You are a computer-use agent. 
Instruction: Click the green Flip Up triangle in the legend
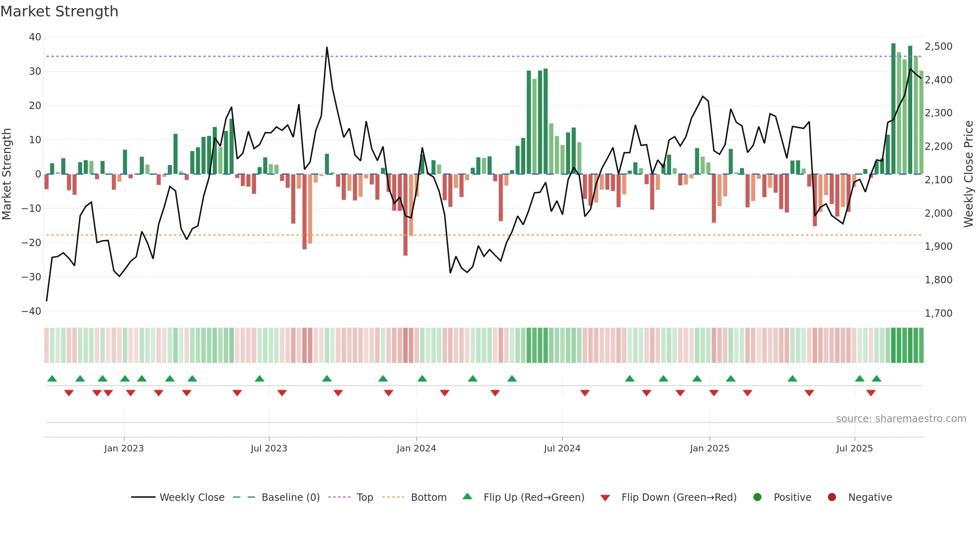click(x=468, y=496)
